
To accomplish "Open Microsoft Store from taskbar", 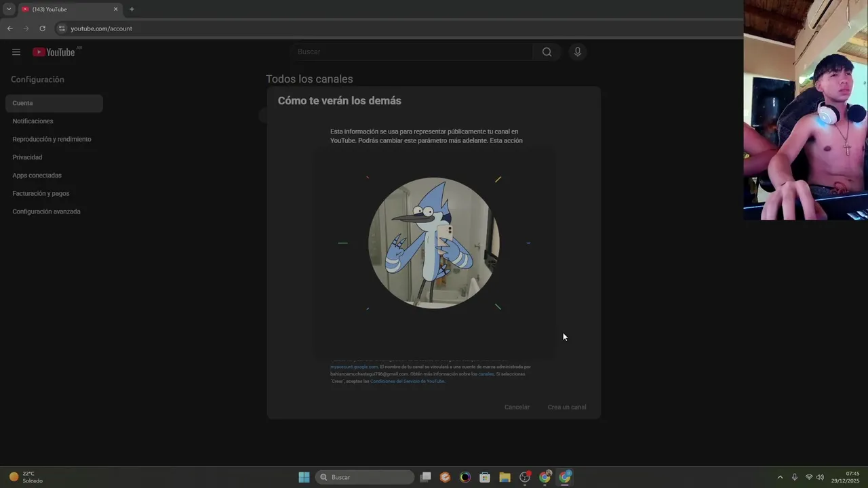I will 485,477.
